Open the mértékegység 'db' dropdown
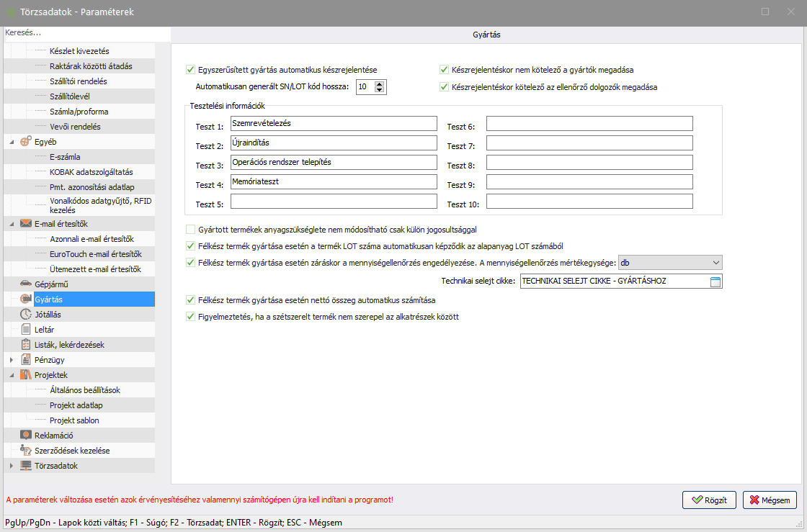This screenshot has width=807, height=532. (x=715, y=262)
